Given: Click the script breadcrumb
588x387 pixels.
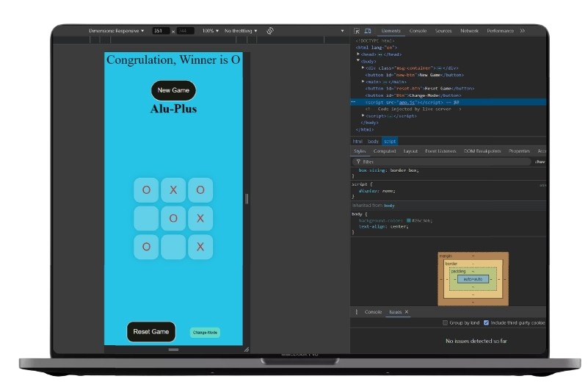Looking at the screenshot, I should [390, 142].
